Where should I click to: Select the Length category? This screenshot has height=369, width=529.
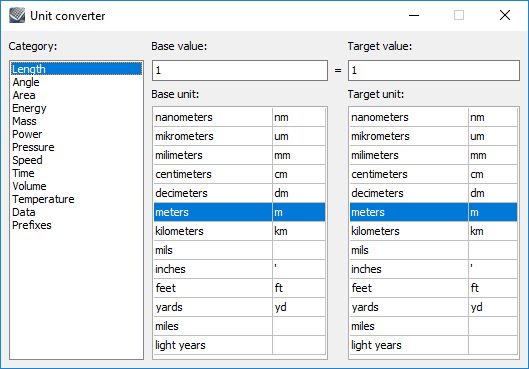coord(76,69)
